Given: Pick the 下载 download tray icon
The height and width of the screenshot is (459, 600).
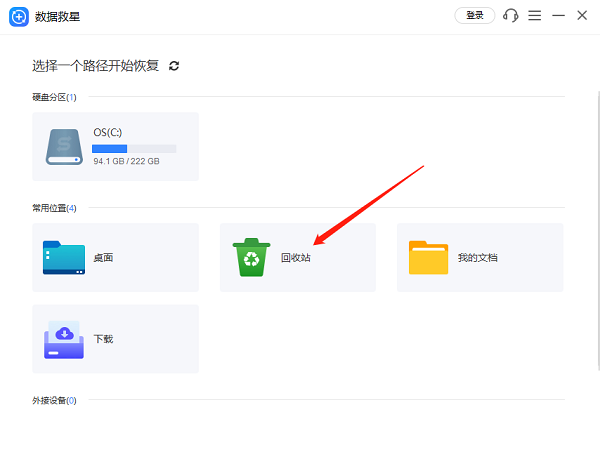Looking at the screenshot, I should click(x=65, y=339).
